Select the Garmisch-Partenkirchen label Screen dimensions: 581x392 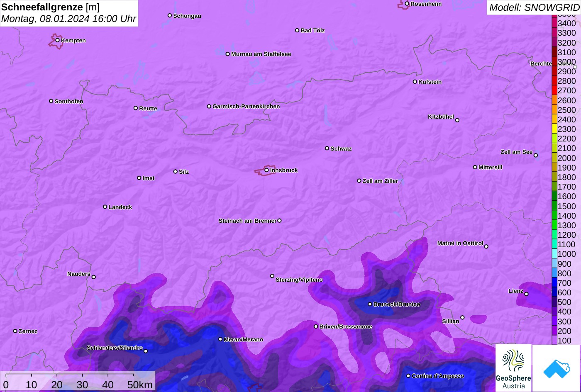tap(246, 106)
